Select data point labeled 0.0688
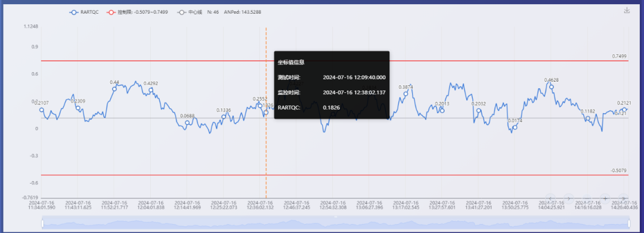 pos(187,123)
